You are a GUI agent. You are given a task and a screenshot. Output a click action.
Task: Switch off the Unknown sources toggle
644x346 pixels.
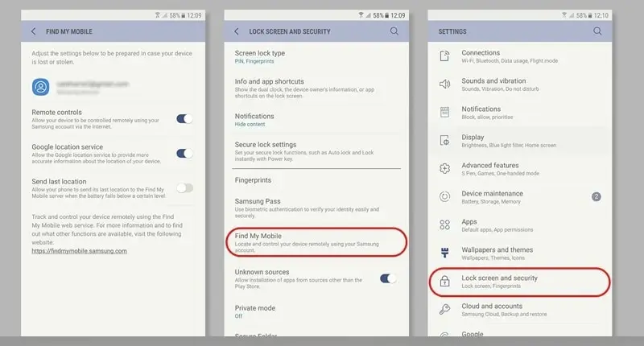click(388, 278)
